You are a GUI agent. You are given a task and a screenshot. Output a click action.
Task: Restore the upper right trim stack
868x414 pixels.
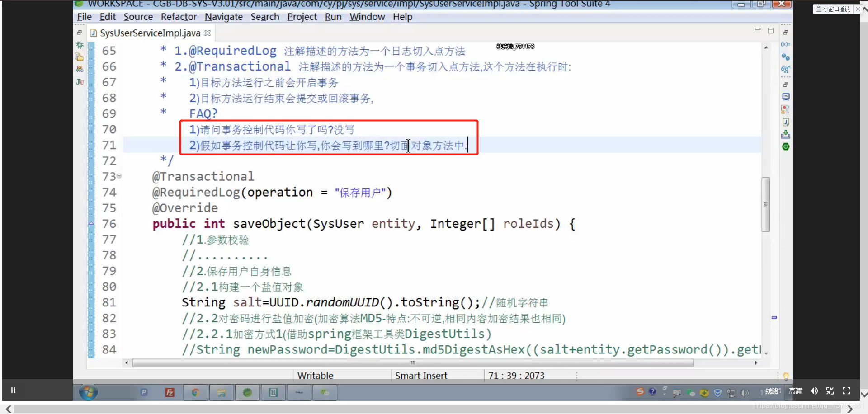(786, 33)
